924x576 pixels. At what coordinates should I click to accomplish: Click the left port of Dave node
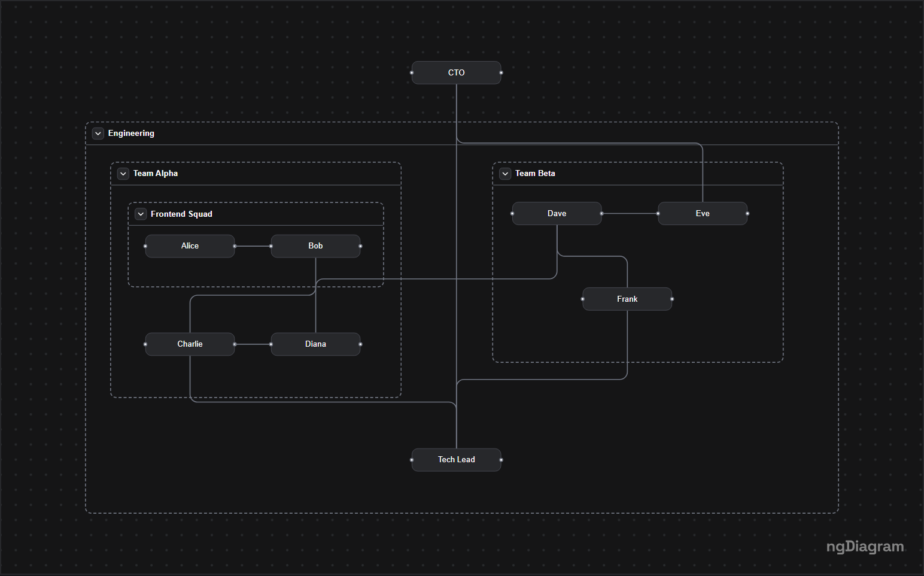[512, 214]
